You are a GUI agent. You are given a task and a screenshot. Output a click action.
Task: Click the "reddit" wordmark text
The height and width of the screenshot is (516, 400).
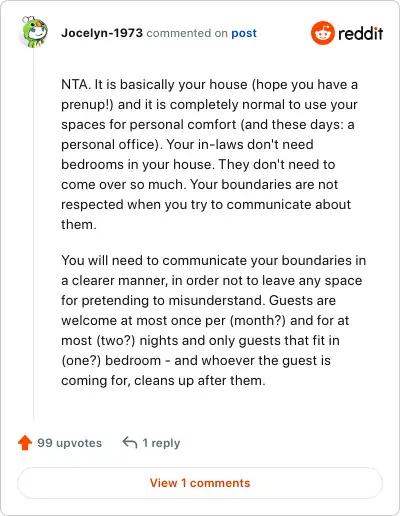pyautogui.click(x=360, y=33)
